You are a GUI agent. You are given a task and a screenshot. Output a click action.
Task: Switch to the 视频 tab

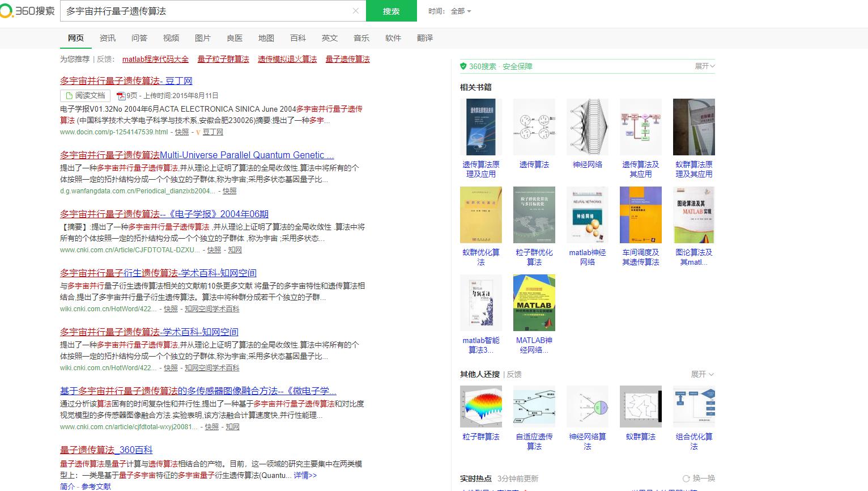pos(171,38)
